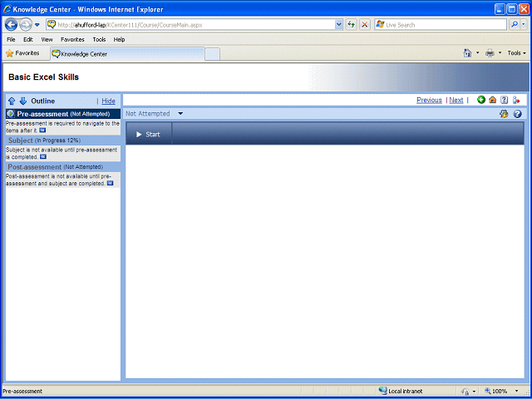
Task: Open the Not Attempted status dropdown arrow
Action: pyautogui.click(x=180, y=114)
